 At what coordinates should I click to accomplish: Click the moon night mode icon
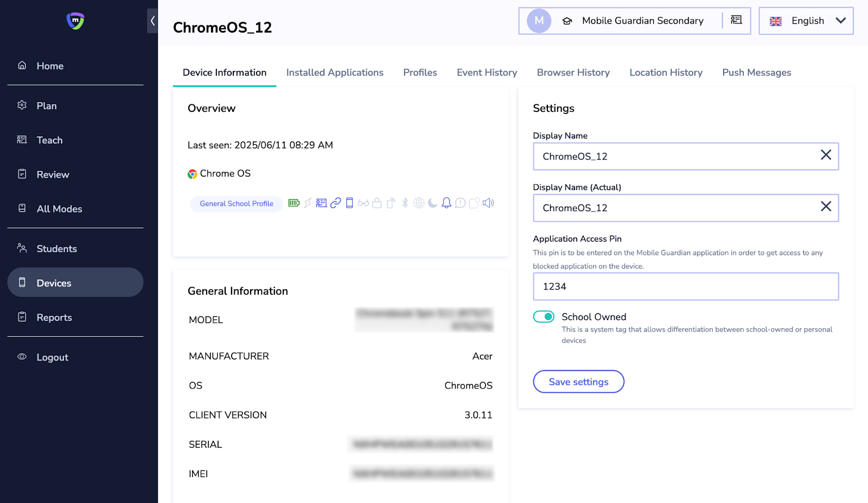point(432,203)
